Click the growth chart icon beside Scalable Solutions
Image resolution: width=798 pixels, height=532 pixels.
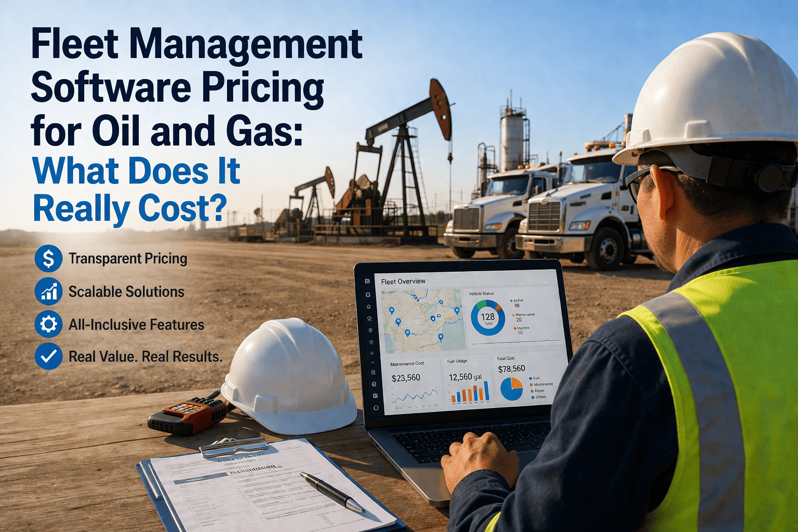[48, 291]
